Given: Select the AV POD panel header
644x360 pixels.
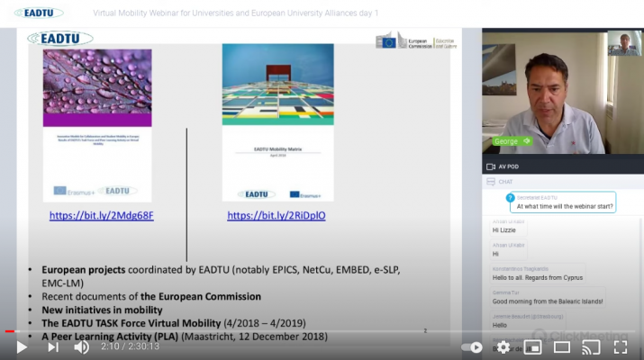Looking at the screenshot, I should point(508,166).
